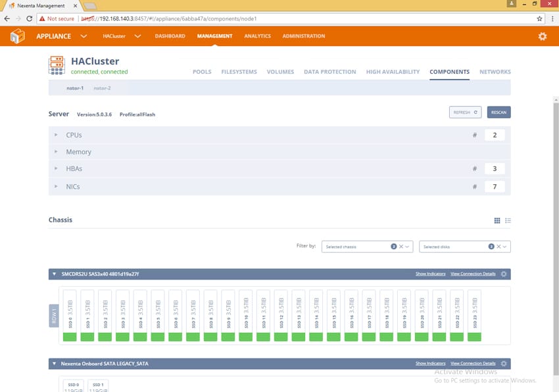Click the NICs count value 7

pos(495,187)
